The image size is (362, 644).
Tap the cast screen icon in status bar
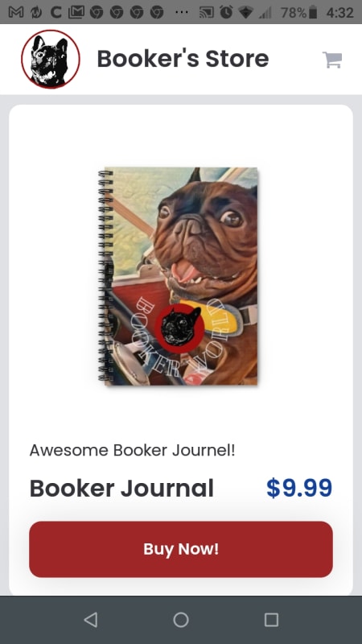(x=206, y=12)
